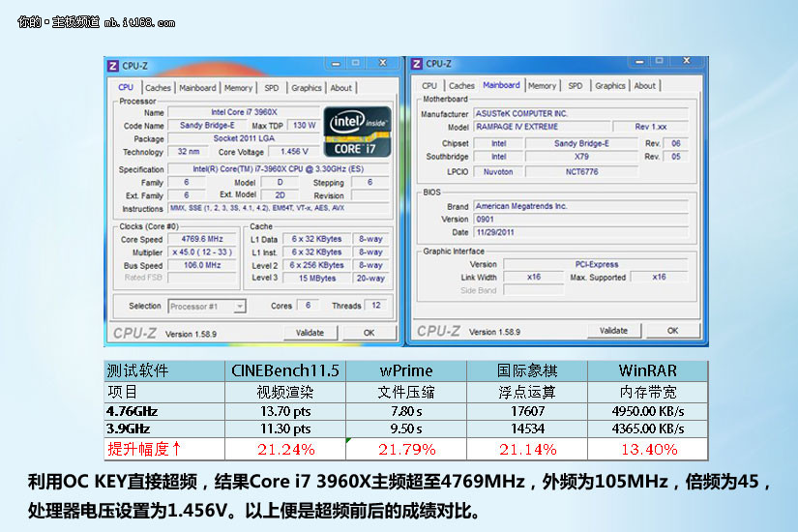Click Graphic Interface Version 'PCI-Express'
Viewport: 798px width, 532px height.
coord(596,264)
